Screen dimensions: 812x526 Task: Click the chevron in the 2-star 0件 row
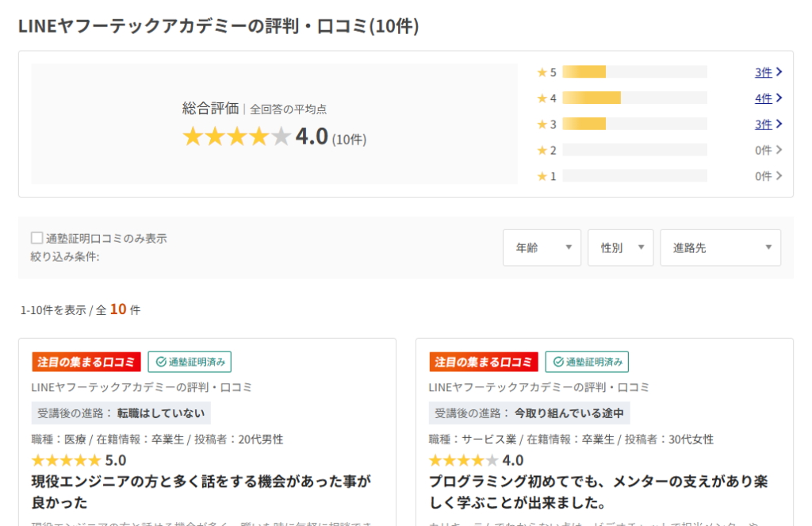[779, 150]
